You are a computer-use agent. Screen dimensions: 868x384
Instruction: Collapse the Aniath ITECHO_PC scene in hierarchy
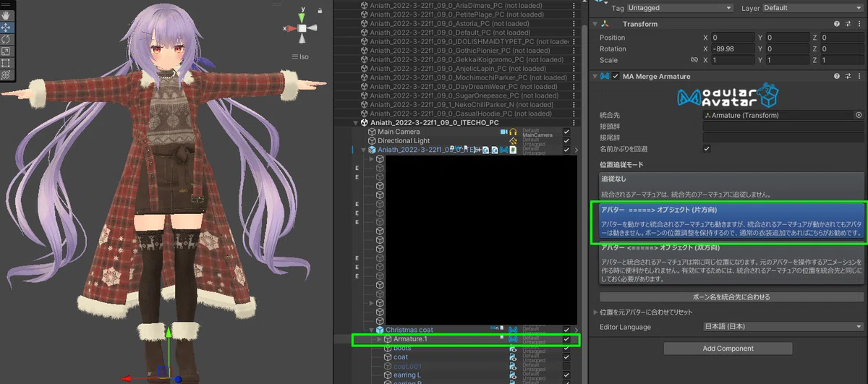[x=355, y=123]
